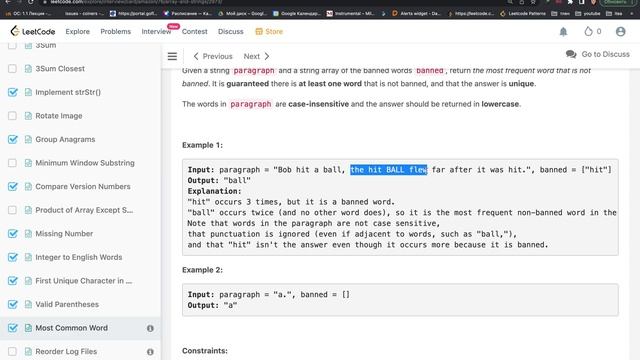Open Compare Version Numbers problem
The width and height of the screenshot is (640, 360).
click(x=83, y=187)
